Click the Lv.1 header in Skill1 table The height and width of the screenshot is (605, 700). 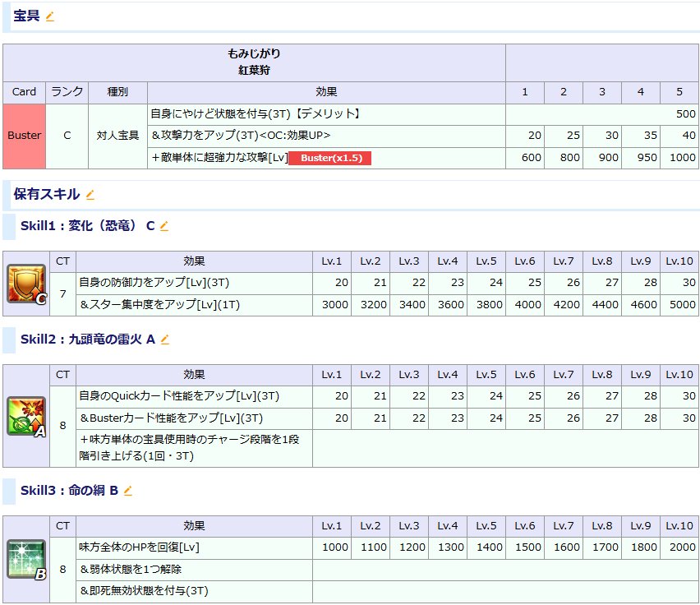click(x=332, y=261)
